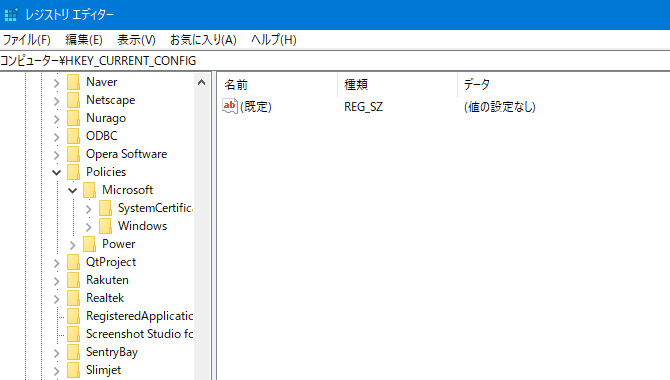Expand the Power key
The width and height of the screenshot is (670, 380).
[72, 245]
